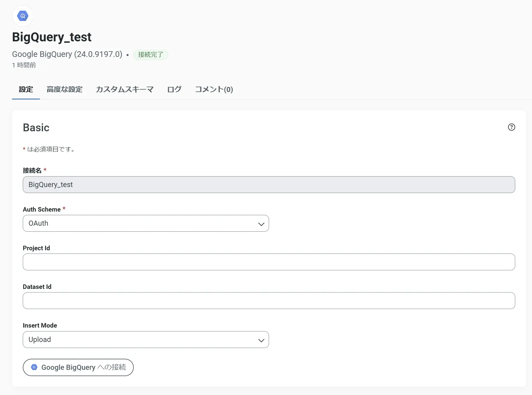
Task: Open the カスタムスキーマ tab
Action: pyautogui.click(x=125, y=89)
